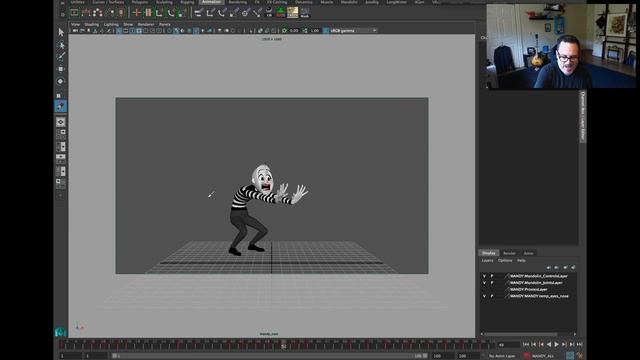The image size is (640, 360).
Task: Click the playback range slider bar
Action: pyautogui.click(x=270, y=356)
